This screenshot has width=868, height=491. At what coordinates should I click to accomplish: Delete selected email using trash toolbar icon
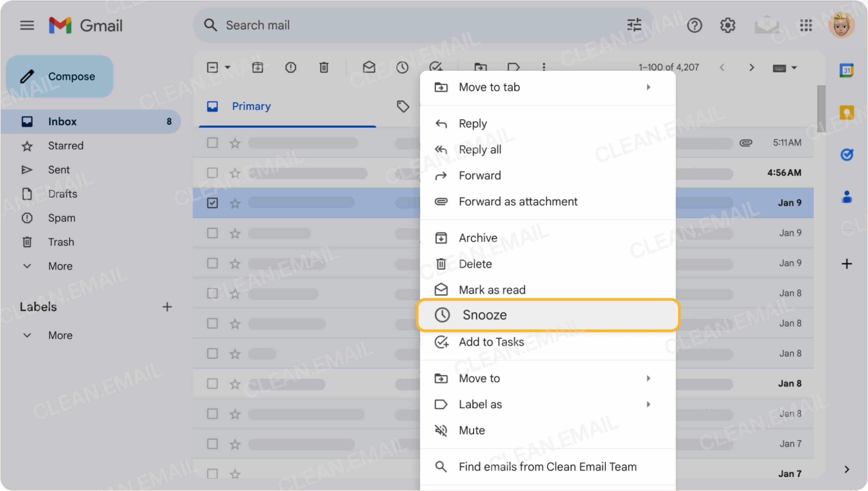pyautogui.click(x=324, y=68)
